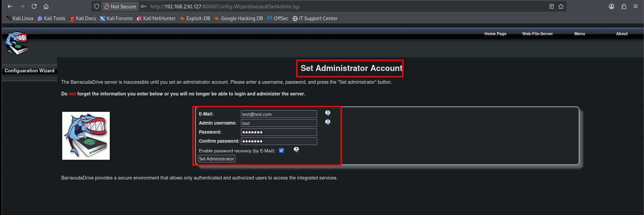Open the OffSec bookmark
Viewport: 644px width, 215px height.
(x=278, y=18)
